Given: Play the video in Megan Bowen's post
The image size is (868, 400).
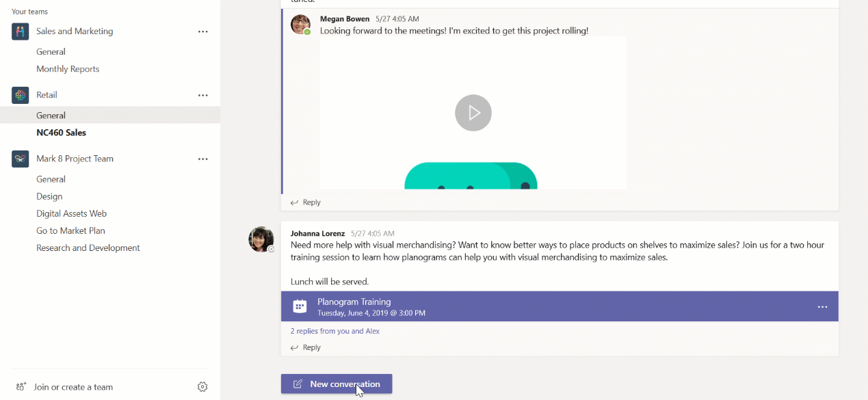Looking at the screenshot, I should click(x=473, y=112).
